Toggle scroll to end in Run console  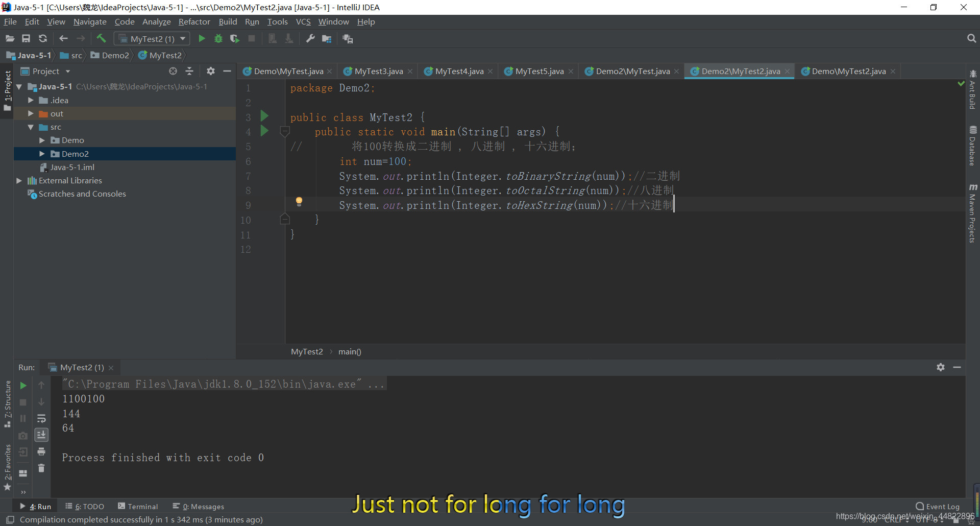coord(41,435)
